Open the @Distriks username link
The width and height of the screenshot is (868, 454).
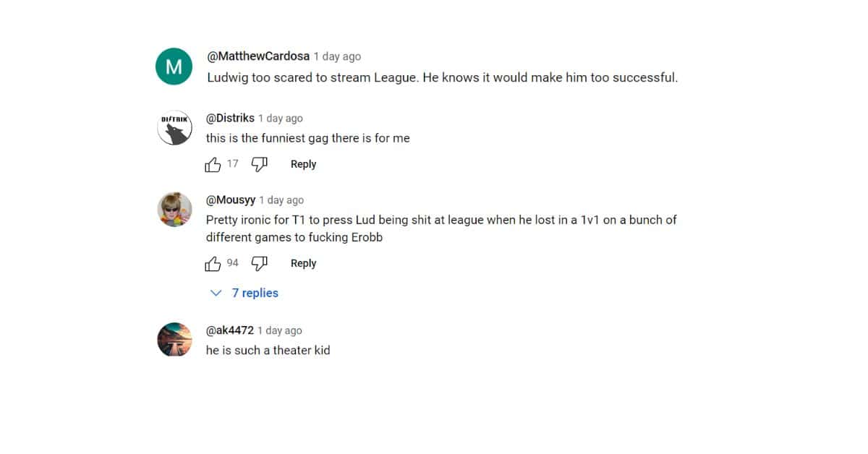[230, 118]
